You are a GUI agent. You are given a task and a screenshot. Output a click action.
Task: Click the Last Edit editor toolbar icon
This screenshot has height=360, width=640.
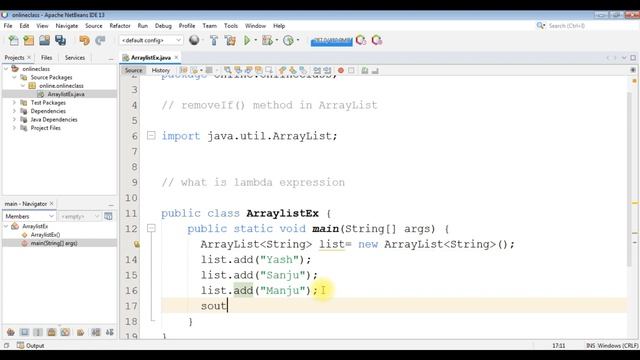(183, 70)
